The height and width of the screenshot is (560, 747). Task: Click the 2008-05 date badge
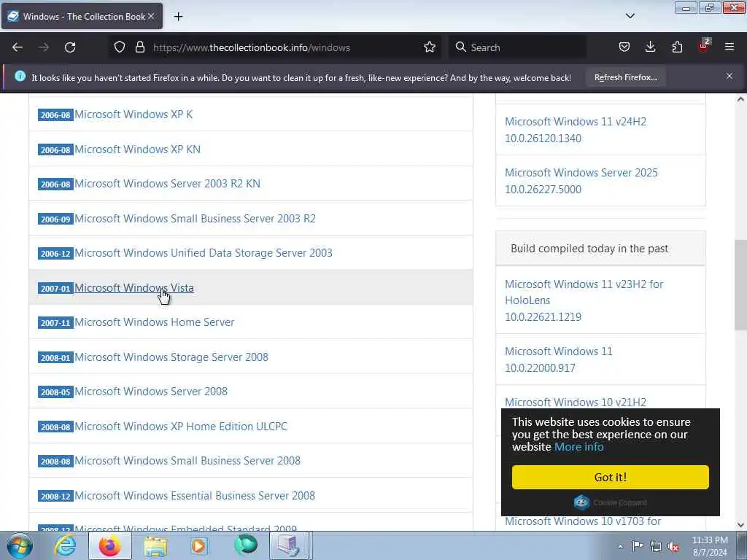click(x=55, y=392)
